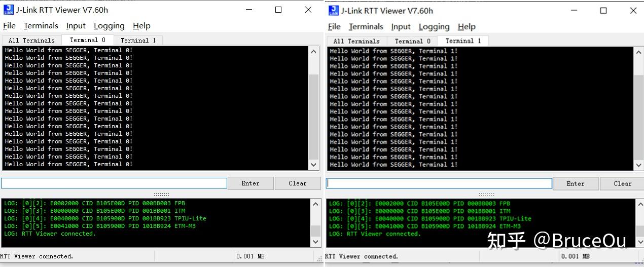
Task: Open Help menu in right RTT Viewer window
Action: pyautogui.click(x=467, y=26)
